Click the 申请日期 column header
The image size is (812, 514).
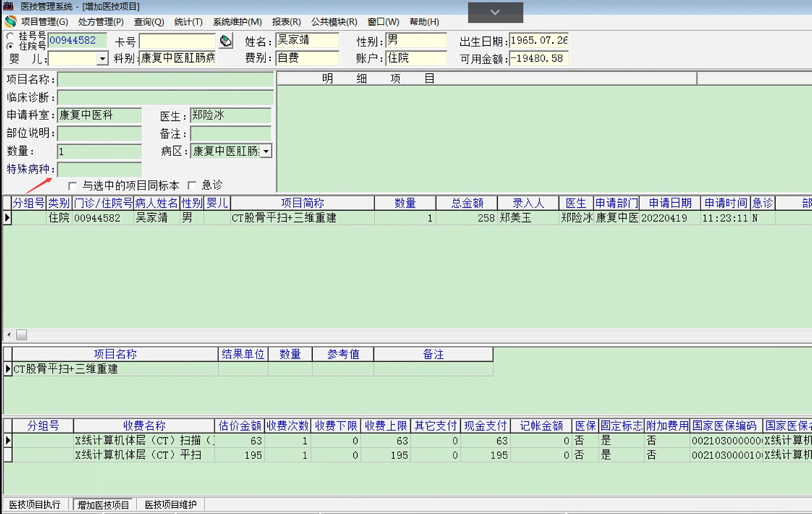click(x=670, y=203)
